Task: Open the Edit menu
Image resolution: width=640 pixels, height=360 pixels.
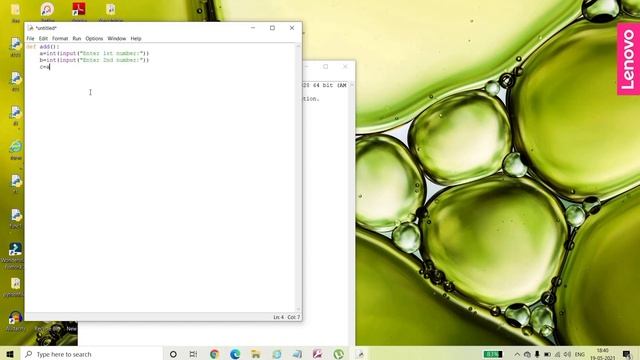Action: tap(43, 38)
